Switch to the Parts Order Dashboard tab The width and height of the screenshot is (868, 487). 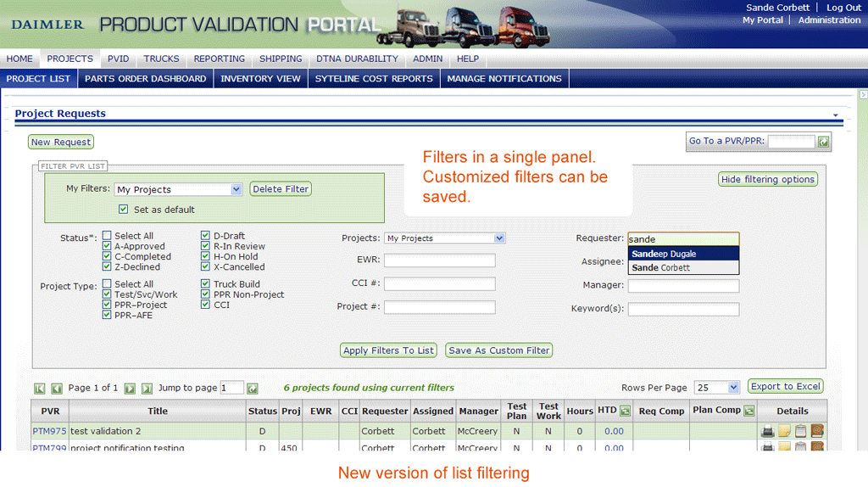146,79
